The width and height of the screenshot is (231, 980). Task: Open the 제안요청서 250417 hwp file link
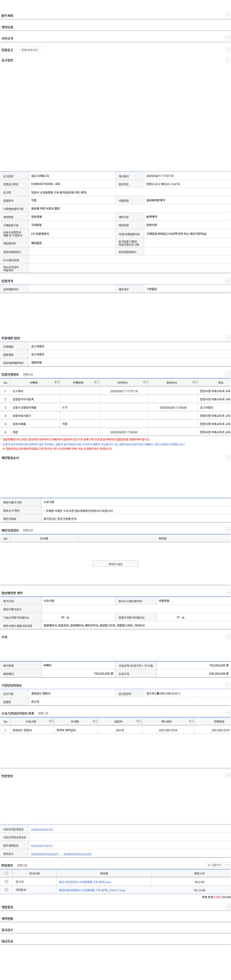92,890
